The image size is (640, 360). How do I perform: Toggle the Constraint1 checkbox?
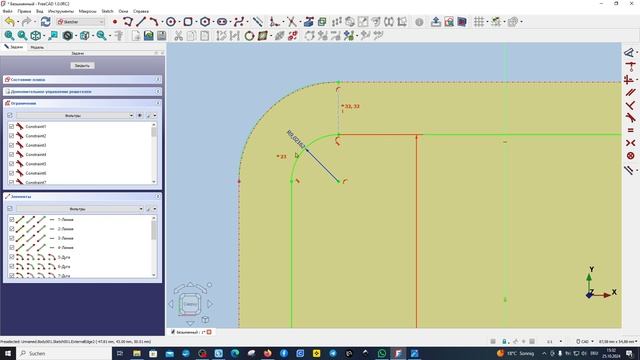click(x=11, y=127)
